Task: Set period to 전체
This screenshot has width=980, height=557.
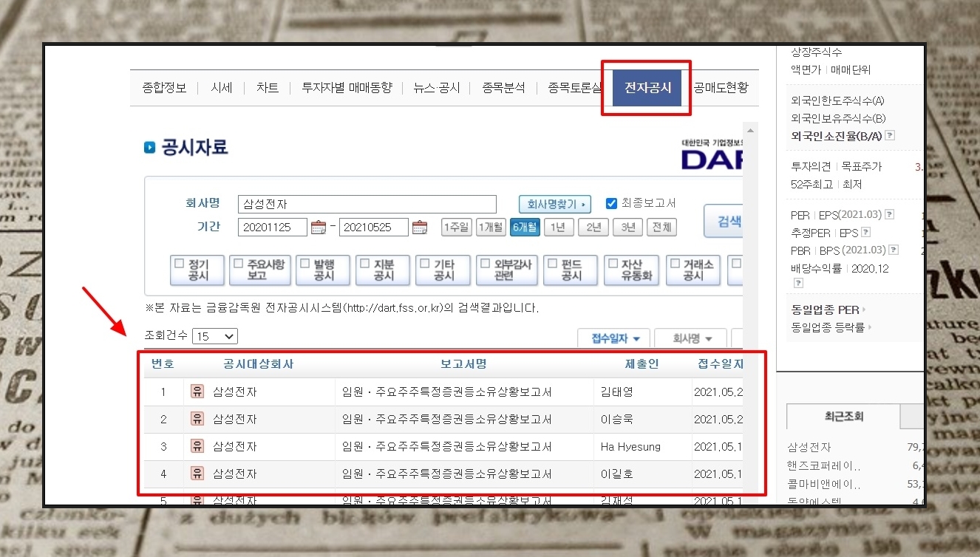Action: [661, 227]
